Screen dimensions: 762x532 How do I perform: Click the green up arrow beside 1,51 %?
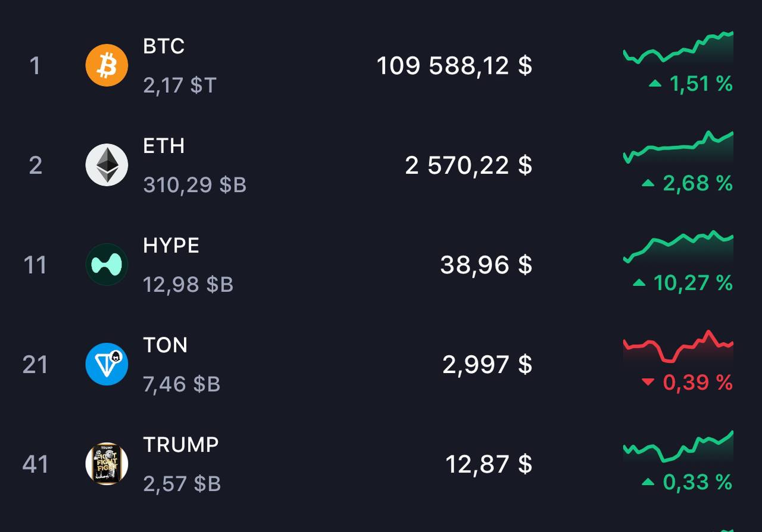point(655,84)
